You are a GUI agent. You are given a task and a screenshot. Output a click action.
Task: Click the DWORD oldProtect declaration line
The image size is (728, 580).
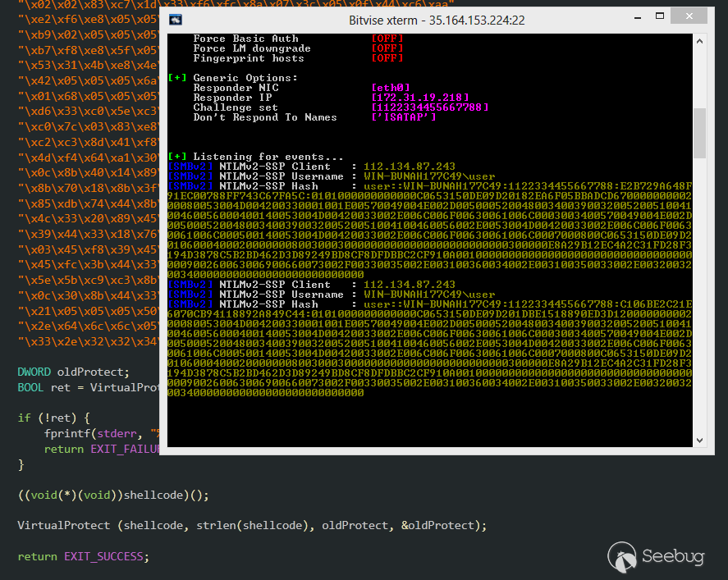73,372
